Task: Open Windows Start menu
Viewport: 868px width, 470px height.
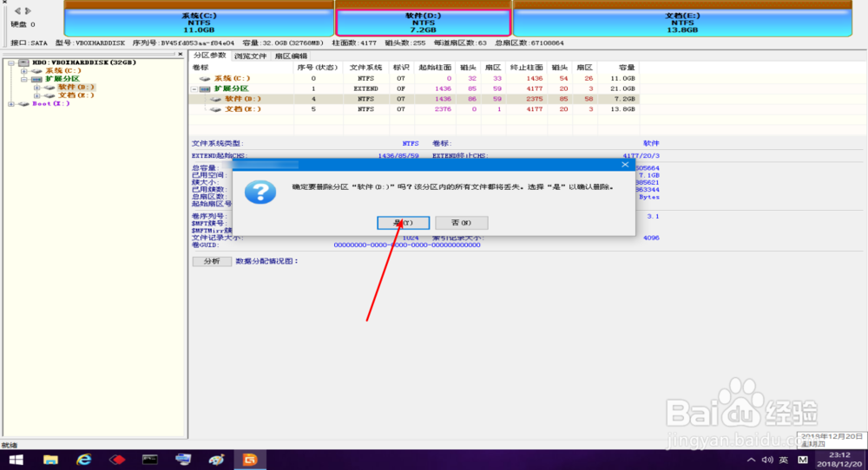Action: click(x=16, y=460)
